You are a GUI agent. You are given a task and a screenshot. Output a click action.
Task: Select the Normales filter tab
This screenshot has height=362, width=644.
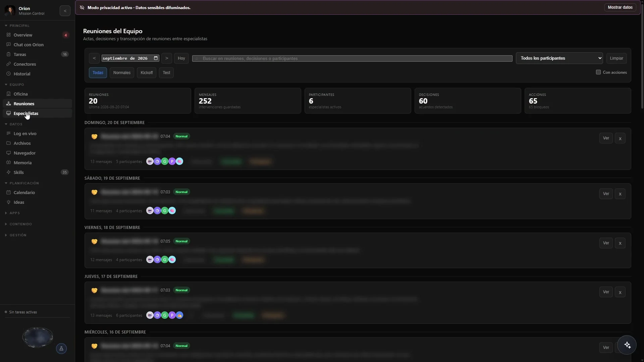(122, 73)
